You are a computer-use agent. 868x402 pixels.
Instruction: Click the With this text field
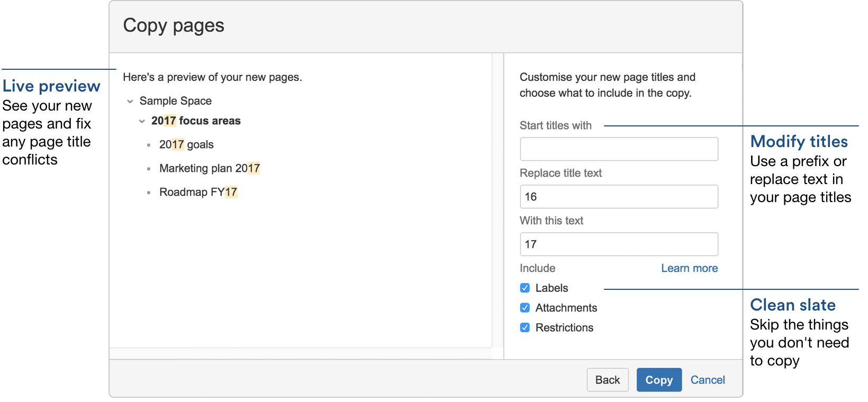(619, 244)
